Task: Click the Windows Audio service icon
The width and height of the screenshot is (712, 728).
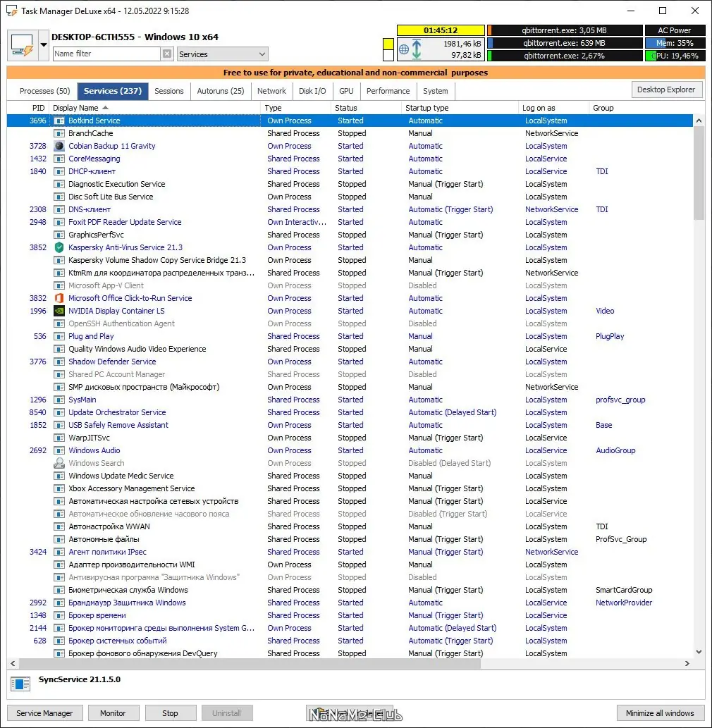Action: [59, 450]
